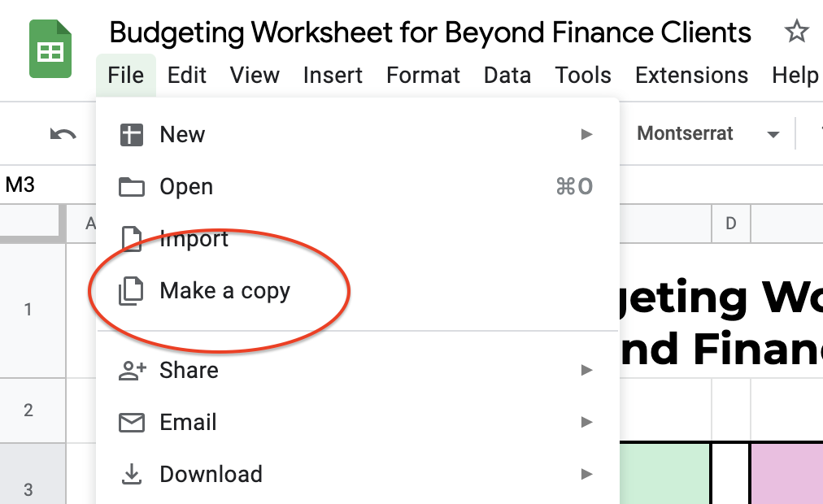Choose Open from the File menu
The height and width of the screenshot is (504, 823).
(358, 187)
